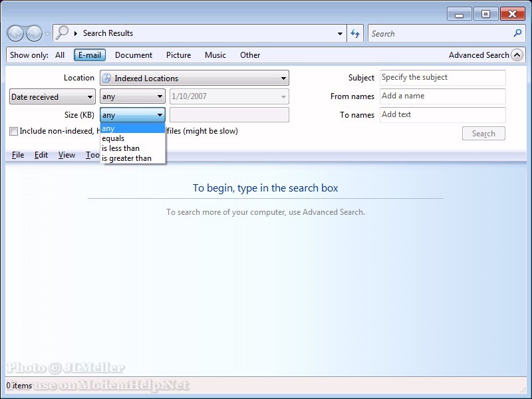This screenshot has height=399, width=532.
Task: Open the date condition 'any' dropdown
Action: [132, 97]
